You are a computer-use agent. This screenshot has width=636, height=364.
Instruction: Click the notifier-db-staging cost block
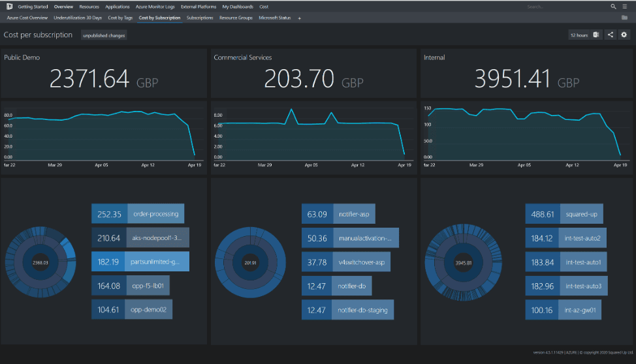point(347,310)
